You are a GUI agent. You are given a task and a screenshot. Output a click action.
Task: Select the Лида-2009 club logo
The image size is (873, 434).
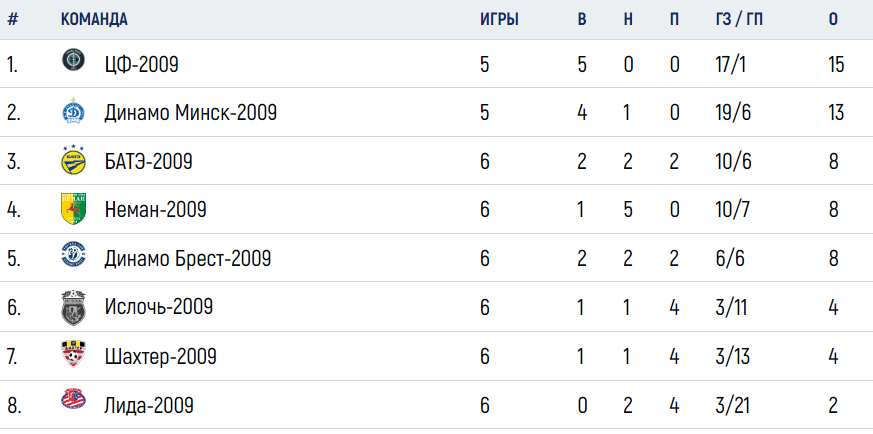[x=73, y=399]
